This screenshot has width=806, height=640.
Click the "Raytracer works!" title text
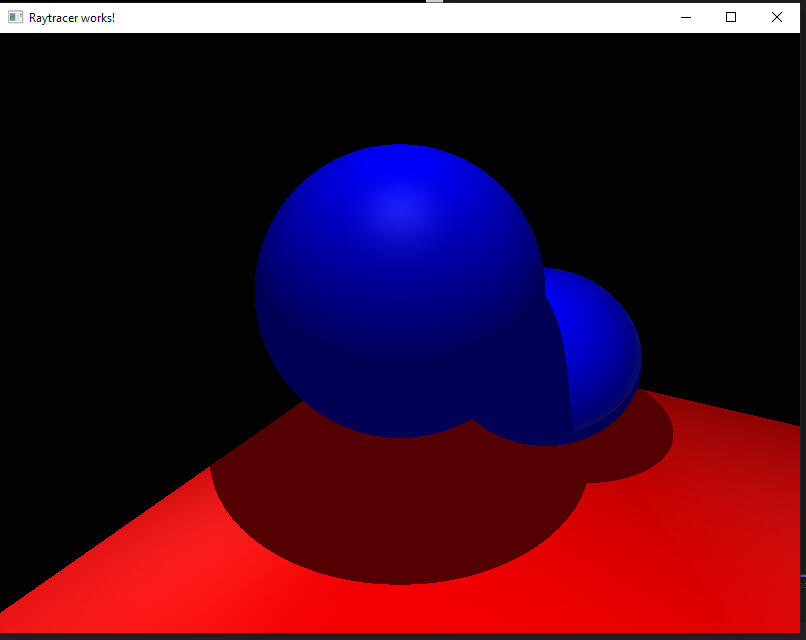(x=72, y=18)
